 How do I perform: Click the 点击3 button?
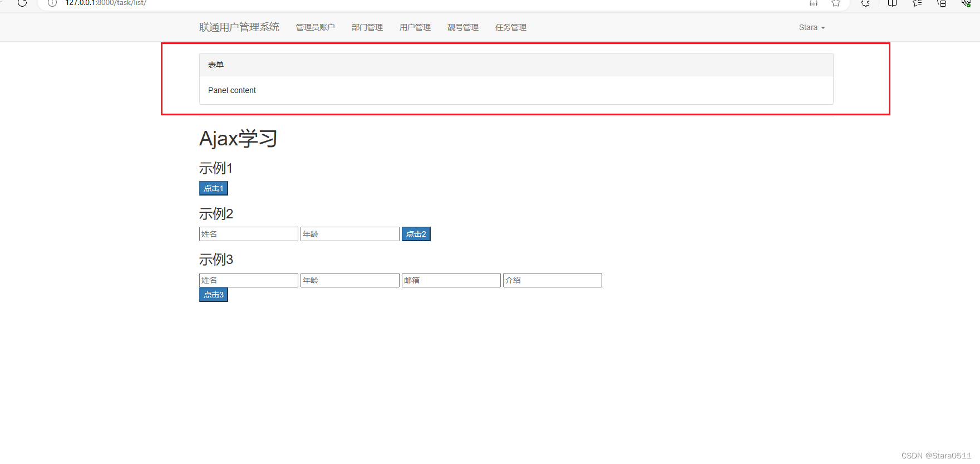214,295
